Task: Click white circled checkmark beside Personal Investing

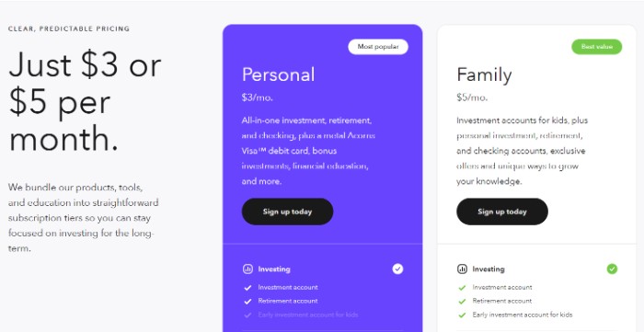Action: (x=397, y=269)
